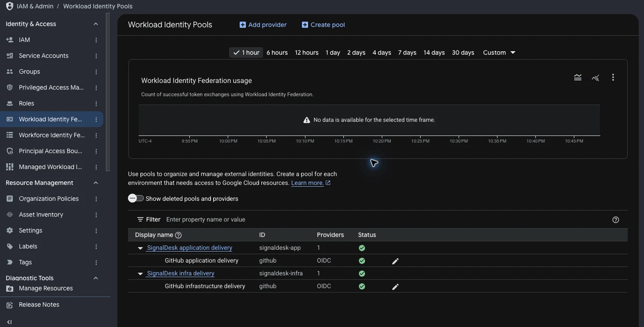Select the 6 hours time range
This screenshot has height=327, width=644.
tap(277, 53)
